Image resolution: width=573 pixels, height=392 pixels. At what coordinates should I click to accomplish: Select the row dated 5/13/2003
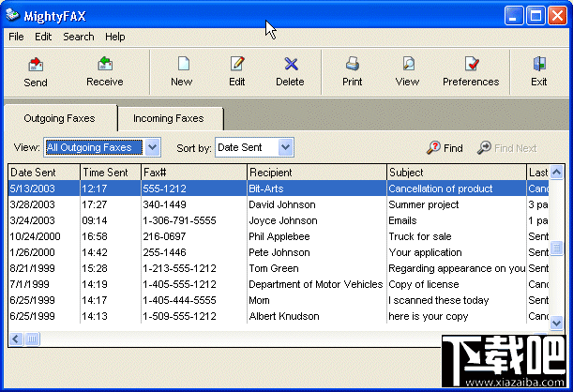pyautogui.click(x=279, y=188)
